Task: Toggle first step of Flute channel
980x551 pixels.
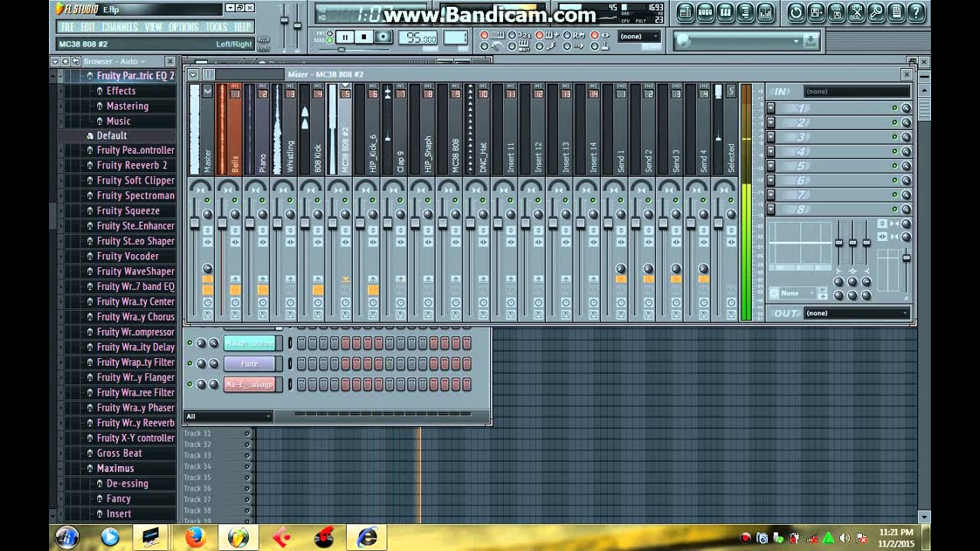Action: pyautogui.click(x=302, y=364)
